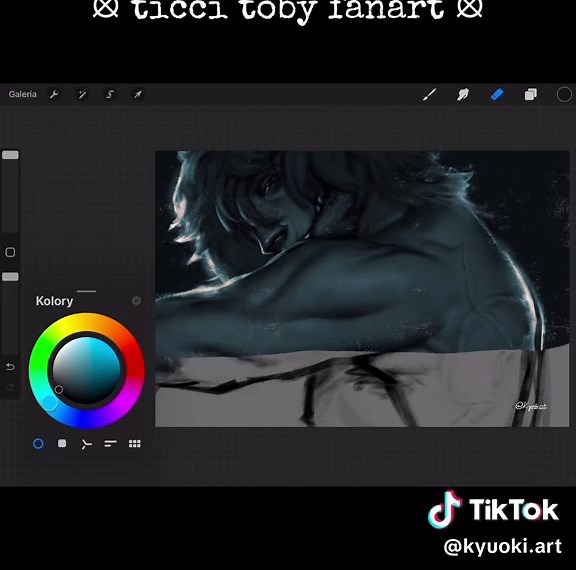Open the Layers panel
This screenshot has width=576, height=570.
pyautogui.click(x=530, y=94)
